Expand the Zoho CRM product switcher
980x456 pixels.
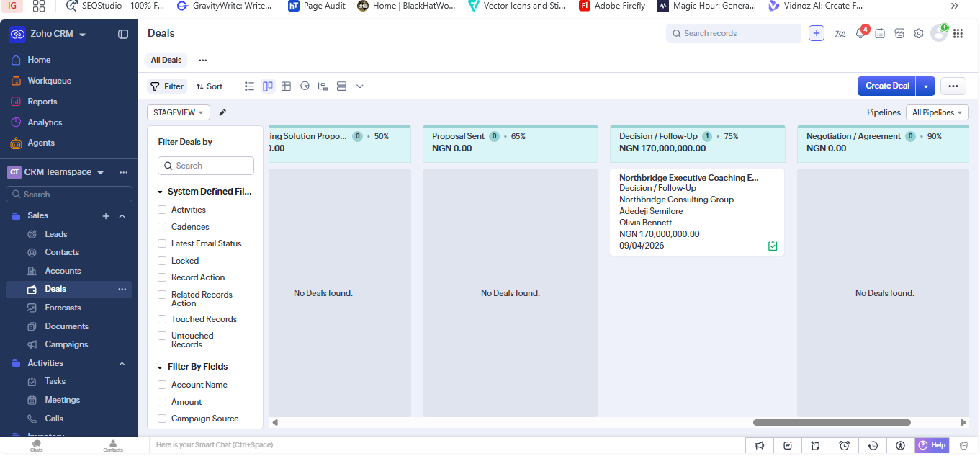pos(82,35)
